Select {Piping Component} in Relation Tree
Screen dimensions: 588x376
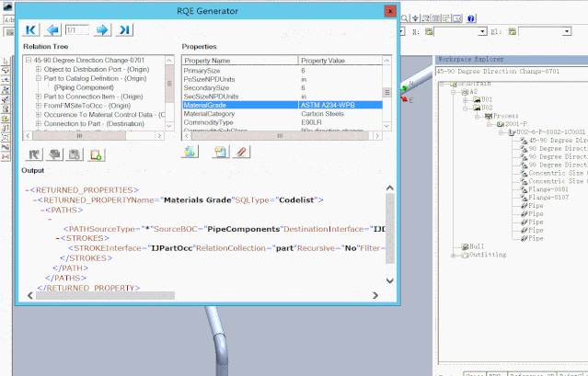84,87
